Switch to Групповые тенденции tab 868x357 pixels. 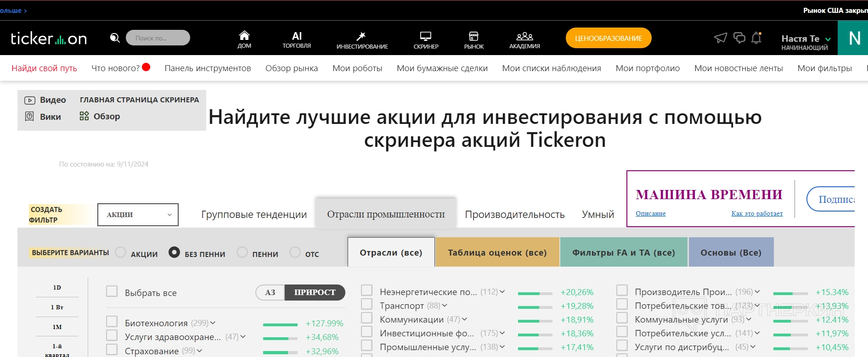[254, 215]
